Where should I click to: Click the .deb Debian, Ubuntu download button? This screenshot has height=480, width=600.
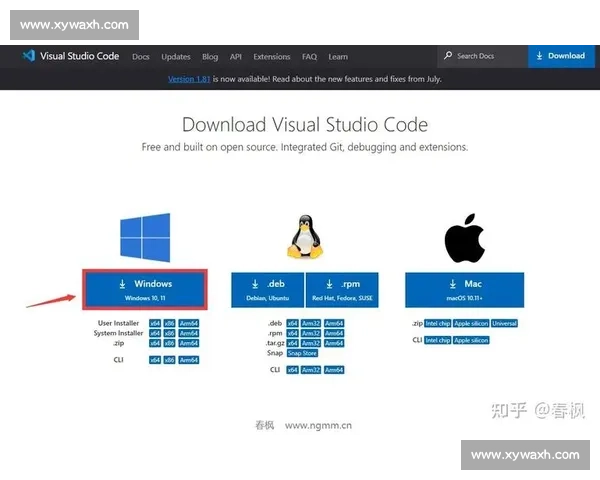click(x=267, y=290)
